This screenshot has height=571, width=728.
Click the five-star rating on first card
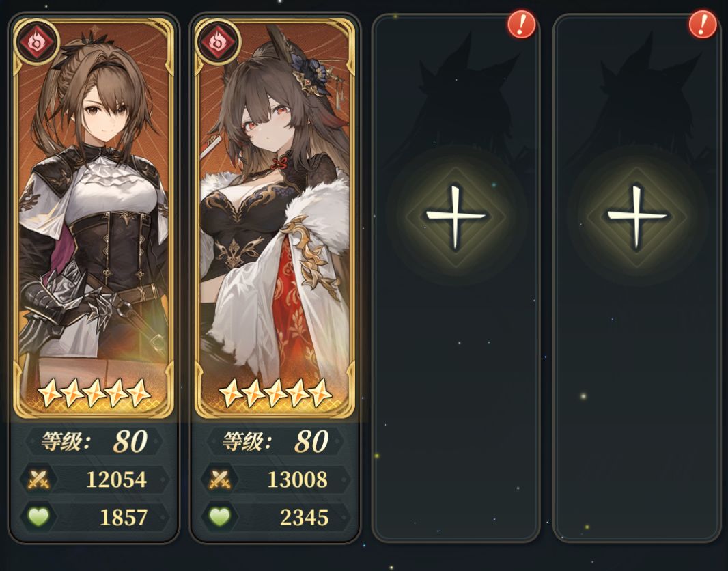[94, 393]
